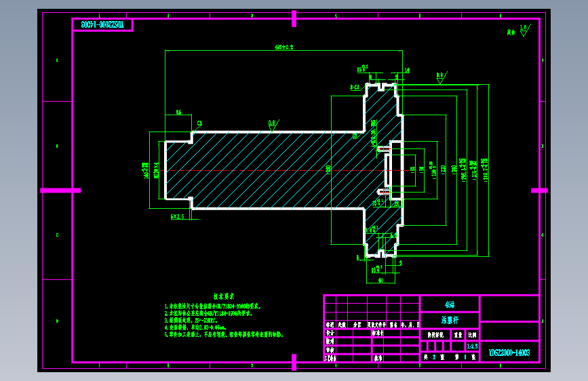Select the 活塞杆 part name in title block
The image size is (588, 381).
pyautogui.click(x=450, y=320)
